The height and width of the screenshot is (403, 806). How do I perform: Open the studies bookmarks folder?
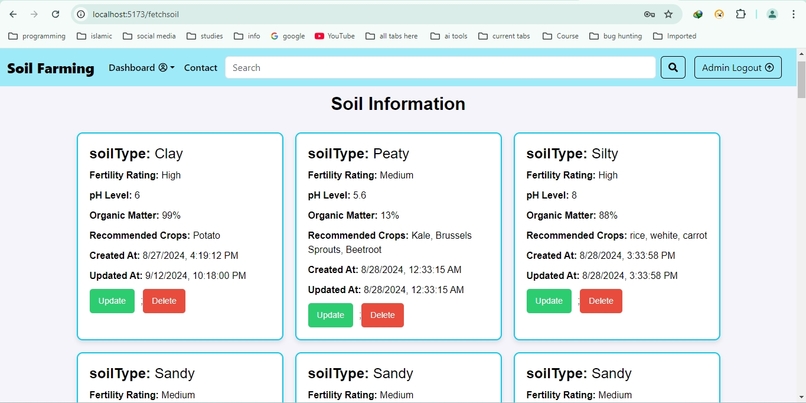click(205, 36)
